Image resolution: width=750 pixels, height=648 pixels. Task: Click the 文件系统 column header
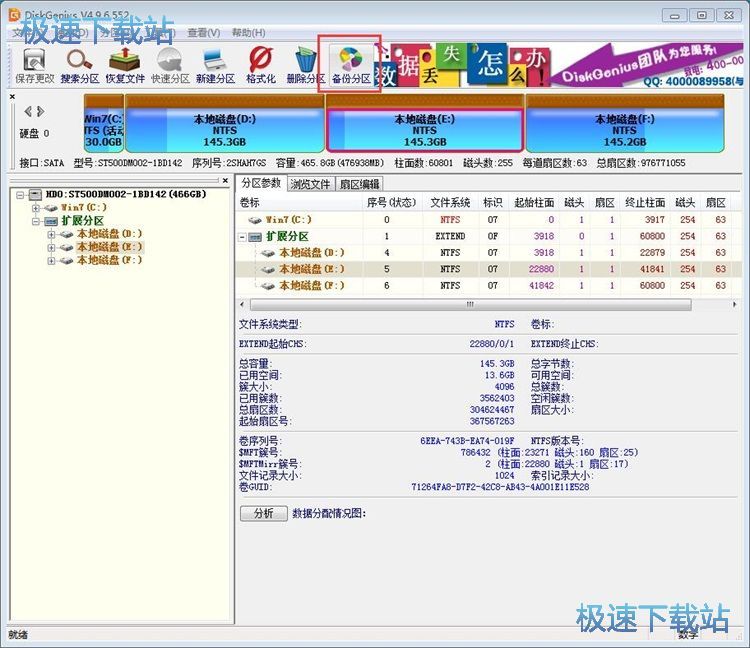(451, 203)
